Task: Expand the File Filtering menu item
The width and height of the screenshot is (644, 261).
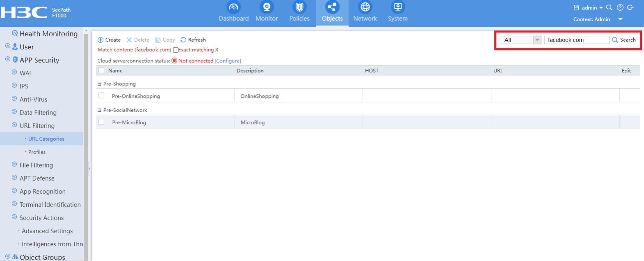Action: tap(14, 165)
